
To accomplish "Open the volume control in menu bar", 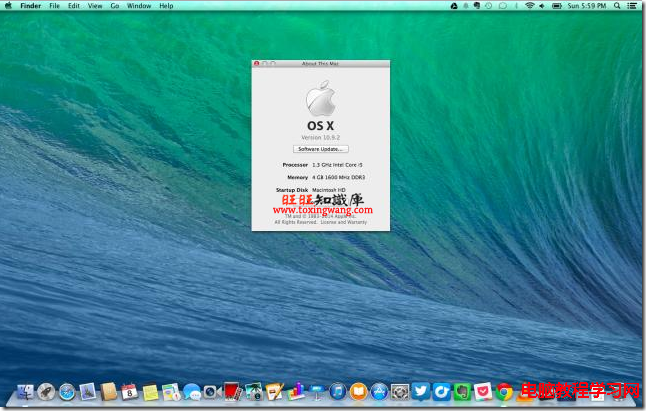I will (x=542, y=6).
